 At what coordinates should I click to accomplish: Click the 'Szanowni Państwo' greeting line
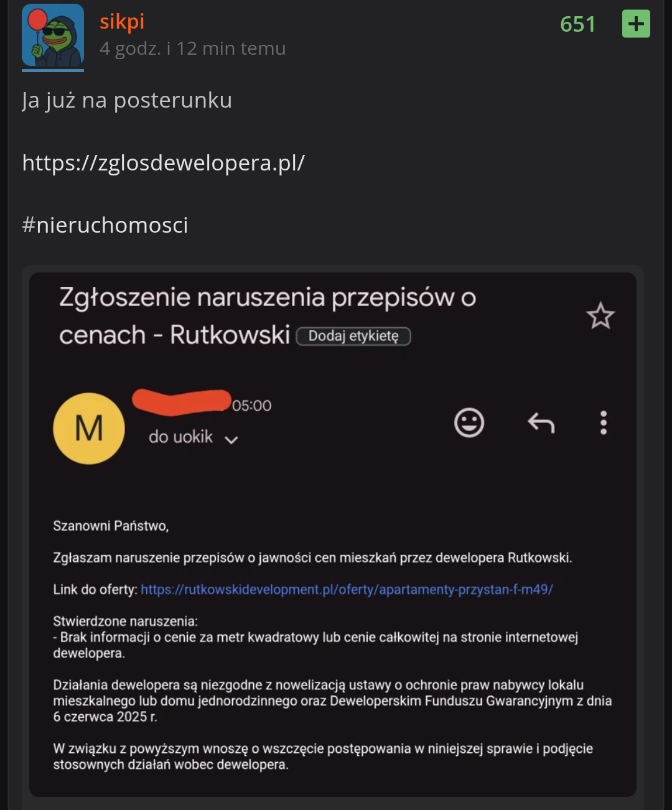coord(111,526)
